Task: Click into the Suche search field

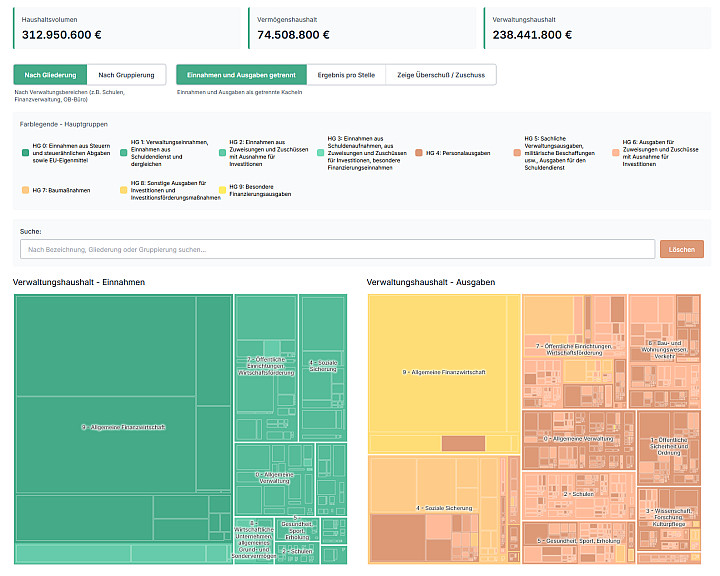Action: tap(336, 250)
